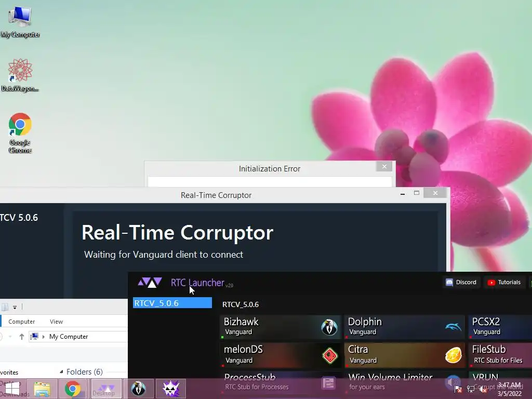Open the quick access toolbar dropdown in Explorer
532x399 pixels.
tap(15, 308)
